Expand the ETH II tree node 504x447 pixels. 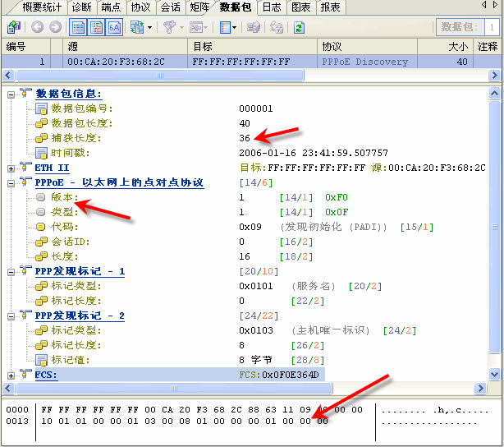tap(11, 168)
